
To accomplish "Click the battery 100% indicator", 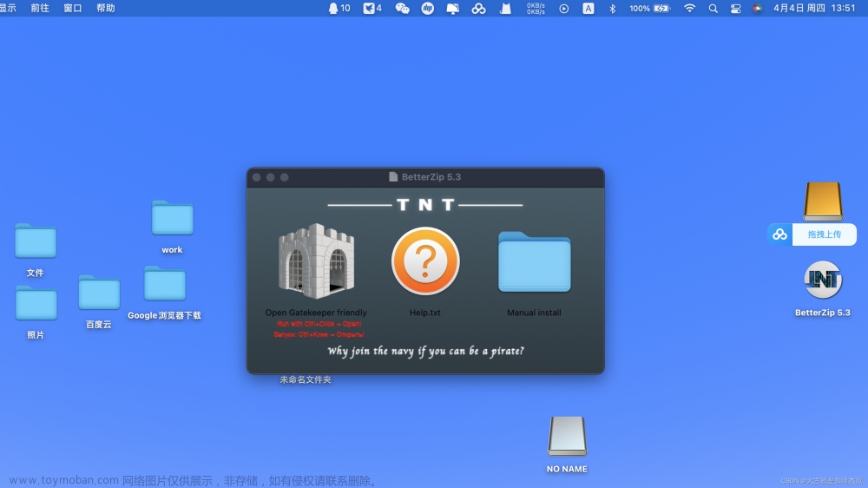I will click(650, 9).
